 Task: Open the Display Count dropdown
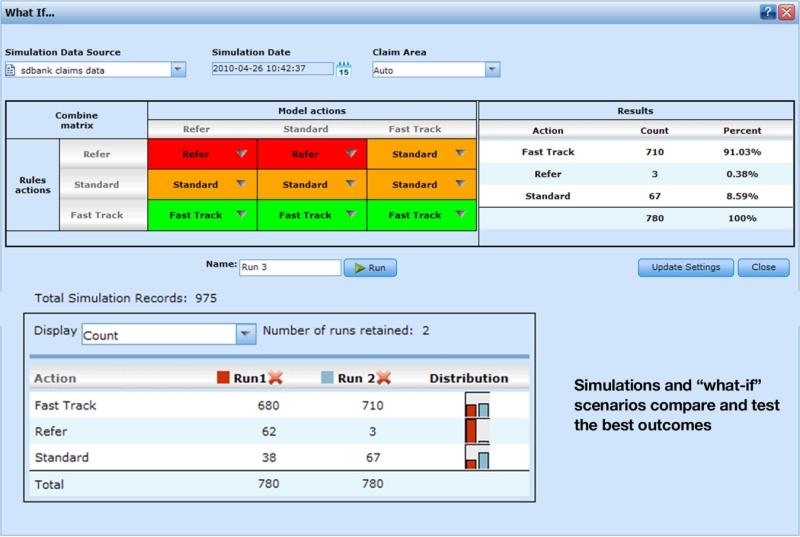pyautogui.click(x=245, y=334)
